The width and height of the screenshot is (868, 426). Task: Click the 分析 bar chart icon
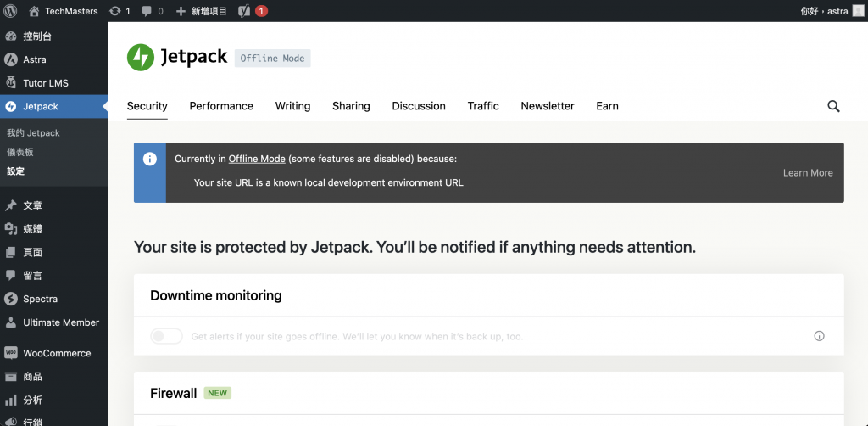(x=10, y=400)
